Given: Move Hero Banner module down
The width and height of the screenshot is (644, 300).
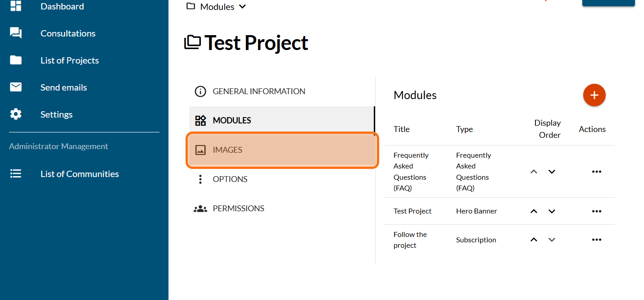Looking at the screenshot, I should [552, 211].
